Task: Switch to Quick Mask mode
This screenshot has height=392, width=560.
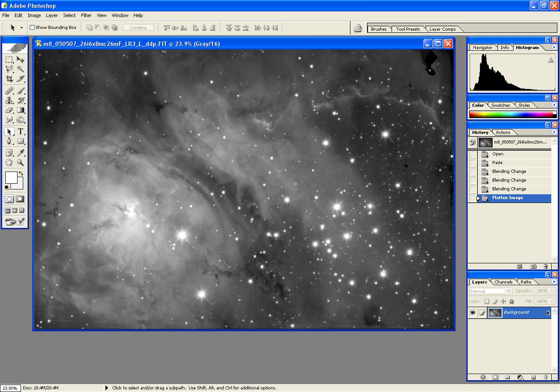Action: [20, 199]
